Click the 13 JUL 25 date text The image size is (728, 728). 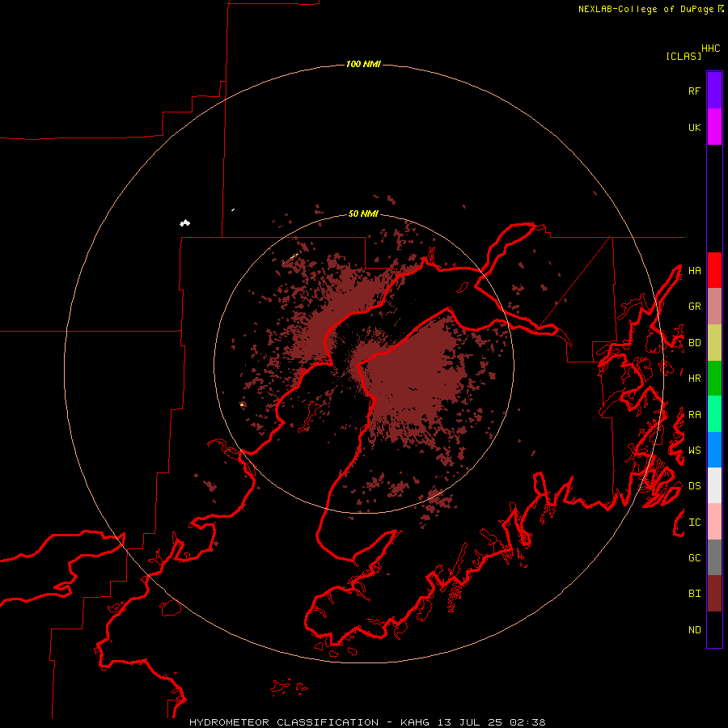471,722
